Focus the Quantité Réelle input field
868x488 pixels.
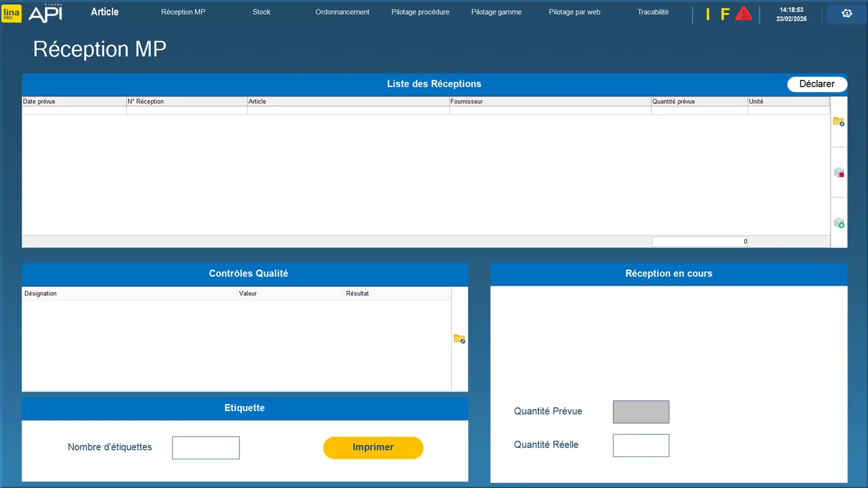tap(641, 445)
